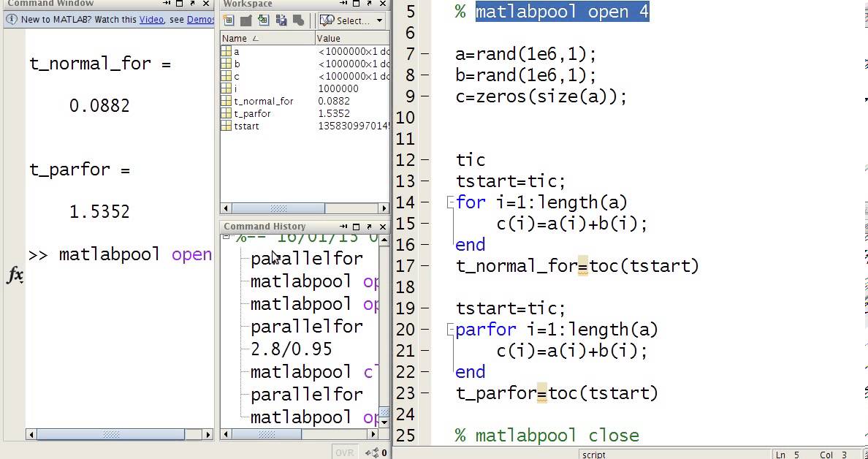Screen dimensions: 868x459
Task: Close the Command History panel
Action: [x=383, y=227]
